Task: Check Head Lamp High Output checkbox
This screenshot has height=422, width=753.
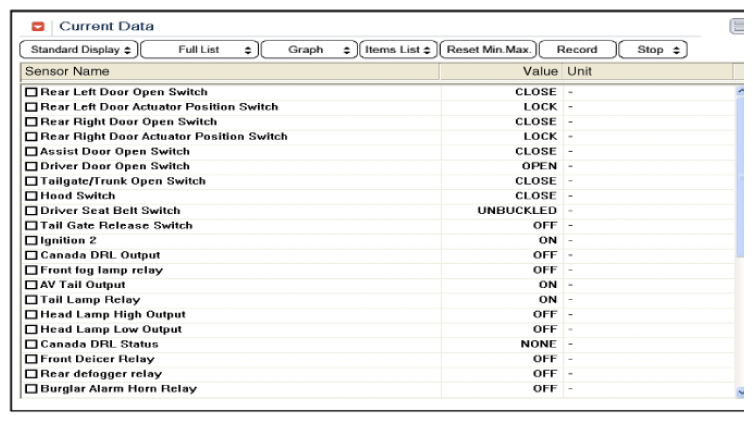Action: (31, 314)
